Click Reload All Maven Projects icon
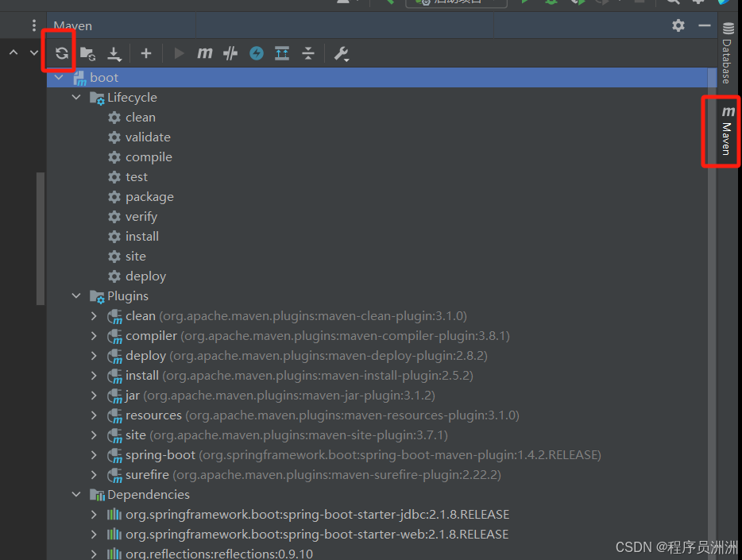 [61, 54]
